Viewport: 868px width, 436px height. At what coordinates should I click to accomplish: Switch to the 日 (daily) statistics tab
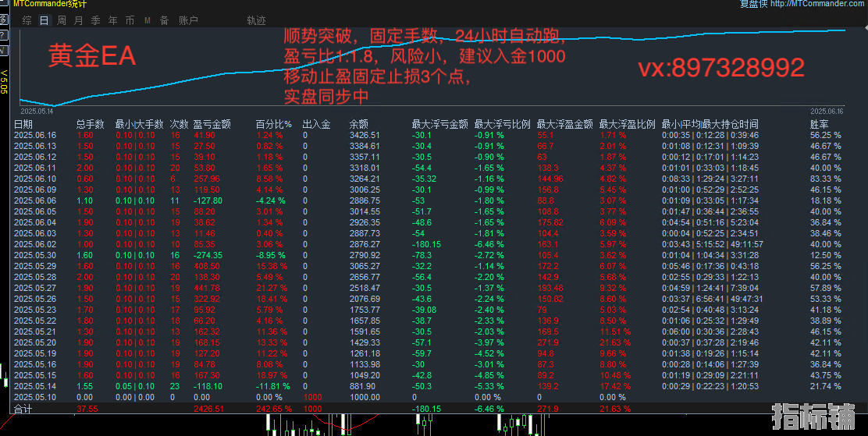[44, 20]
